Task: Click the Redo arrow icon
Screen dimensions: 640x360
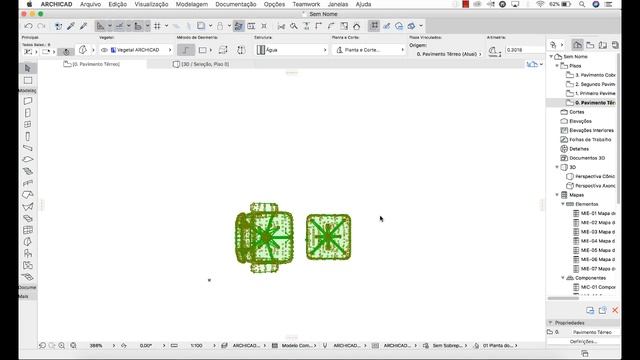Action: 41,26
